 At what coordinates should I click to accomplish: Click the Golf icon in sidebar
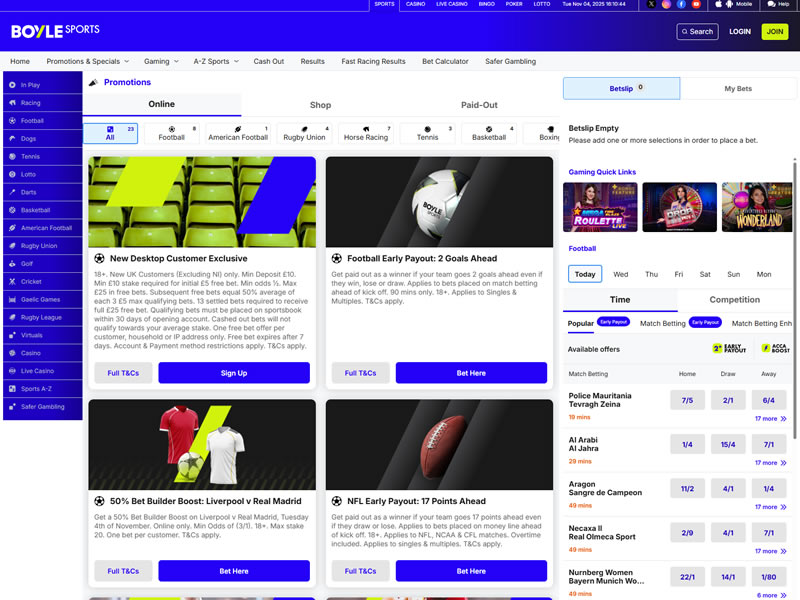13,263
